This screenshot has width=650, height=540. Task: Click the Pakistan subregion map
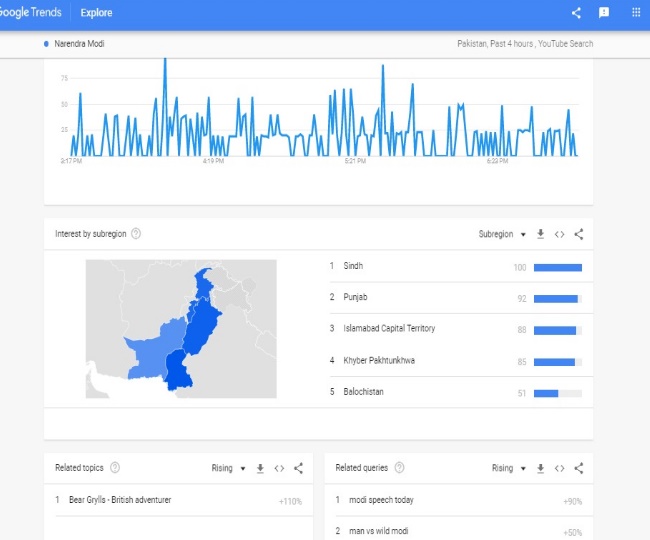pos(181,329)
